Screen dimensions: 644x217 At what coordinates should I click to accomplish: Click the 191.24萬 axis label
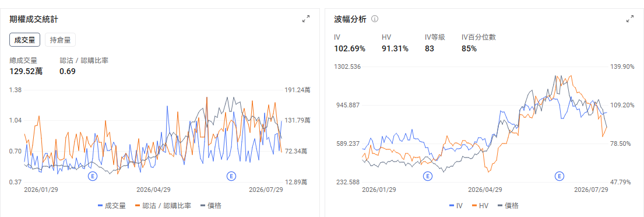297,90
